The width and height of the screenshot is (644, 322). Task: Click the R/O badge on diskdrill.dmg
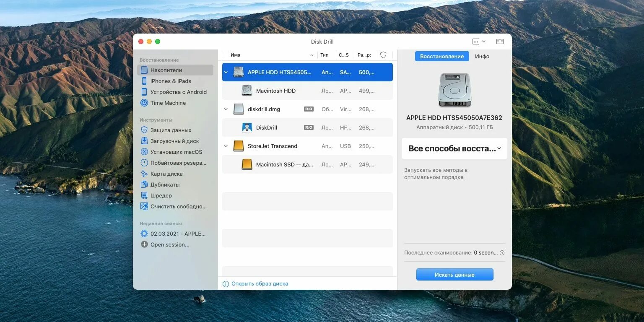click(309, 109)
